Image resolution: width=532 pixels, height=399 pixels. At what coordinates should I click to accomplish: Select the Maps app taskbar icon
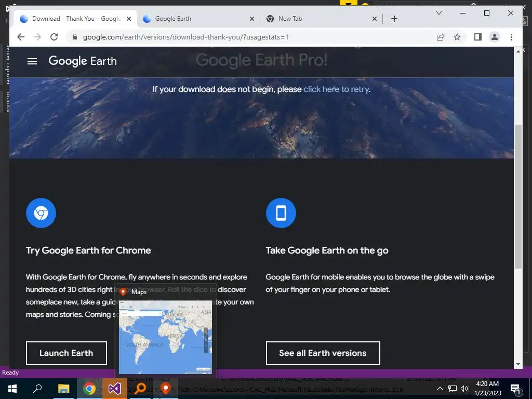coord(166,389)
